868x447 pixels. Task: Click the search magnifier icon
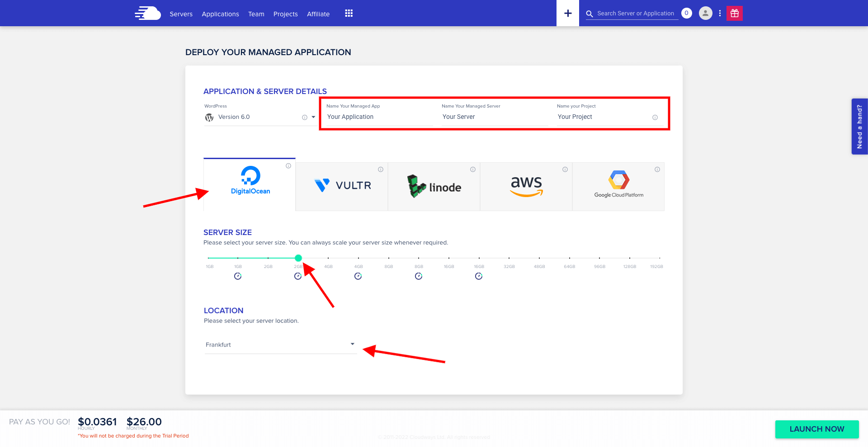point(590,14)
